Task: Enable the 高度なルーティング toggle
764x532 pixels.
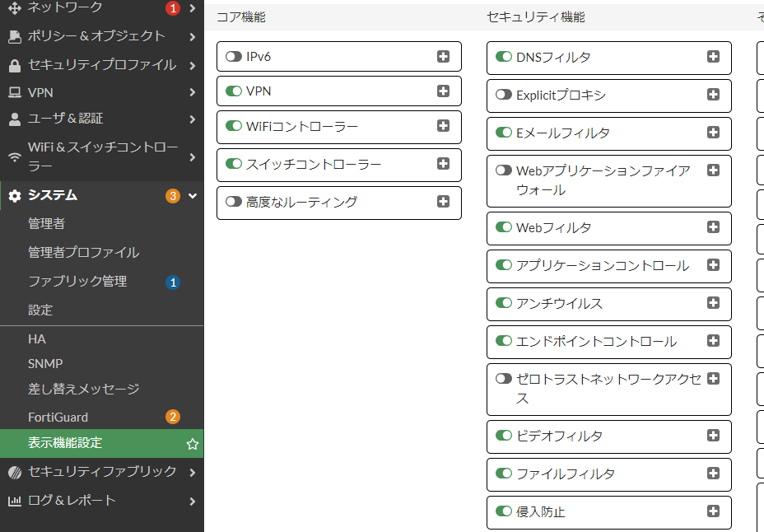Action: point(232,203)
